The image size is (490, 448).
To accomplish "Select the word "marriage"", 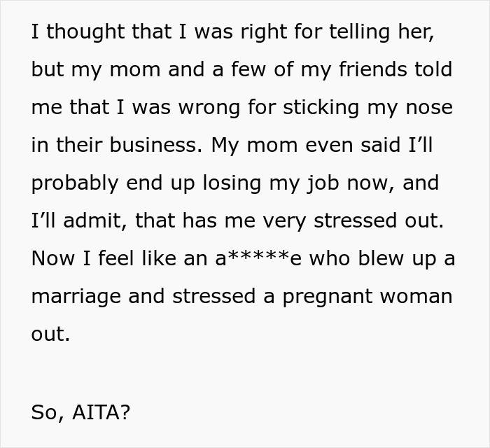I will point(76,297).
